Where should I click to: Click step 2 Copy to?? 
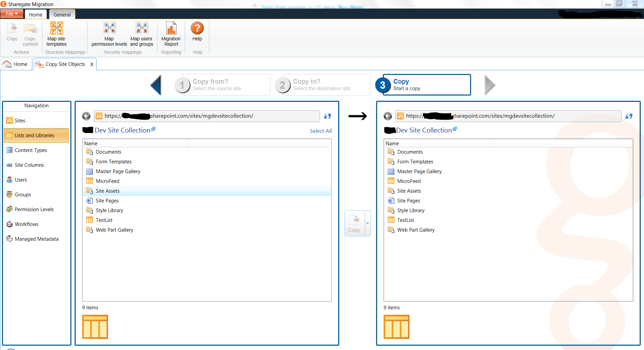(323, 85)
